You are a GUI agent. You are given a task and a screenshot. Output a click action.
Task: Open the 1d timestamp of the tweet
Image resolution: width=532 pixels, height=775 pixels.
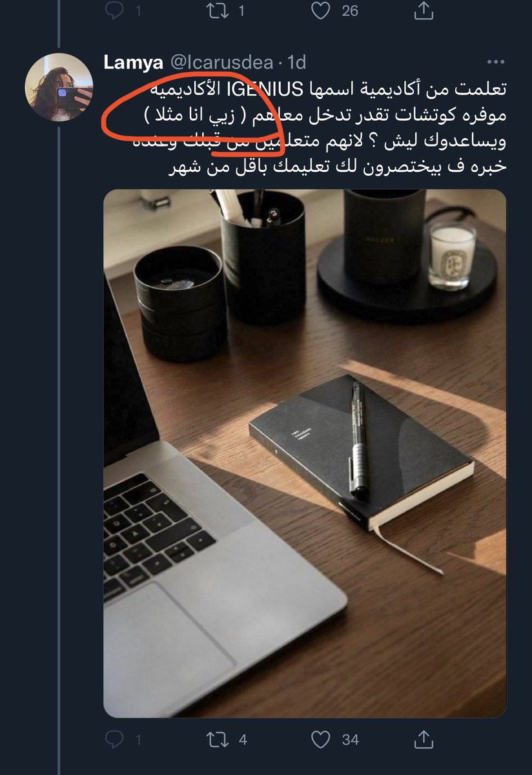(297, 62)
